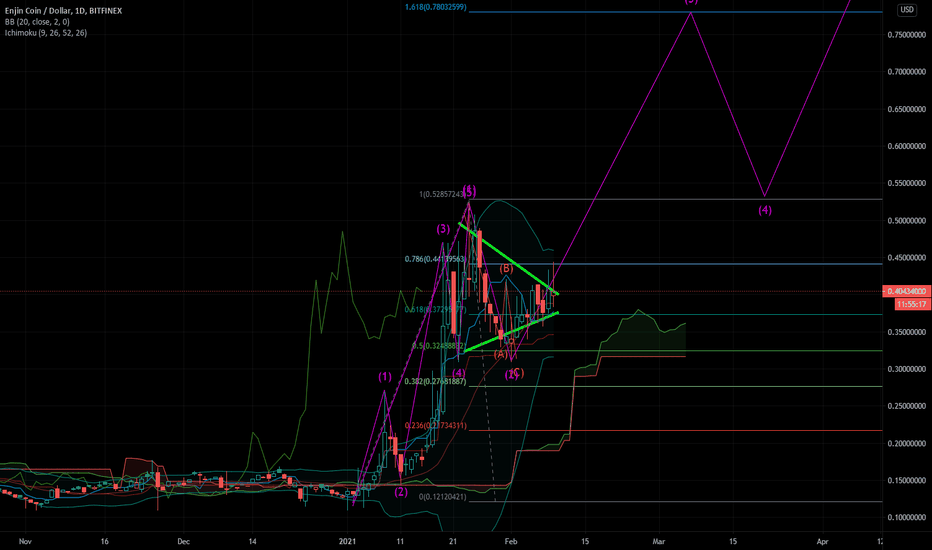Click the purple wave label (2) near Jan 11

coord(401,491)
